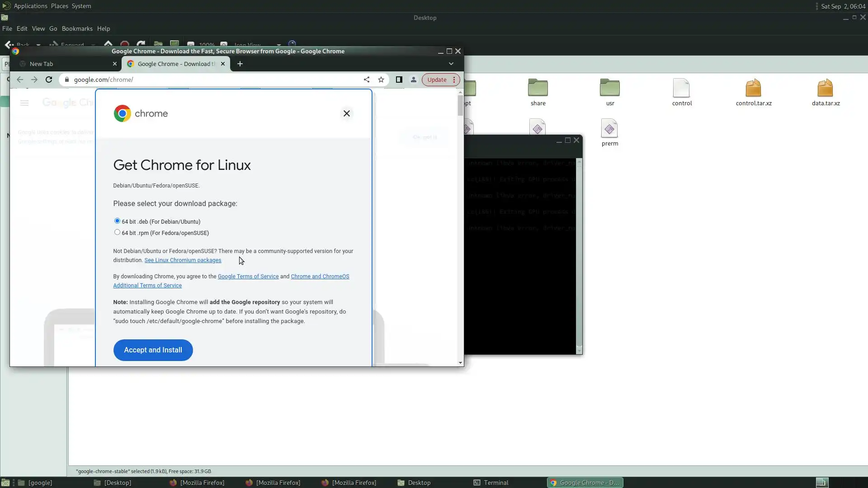Image resolution: width=868 pixels, height=488 pixels.
Task: Select 64 bit .rpm package option
Action: click(x=117, y=232)
